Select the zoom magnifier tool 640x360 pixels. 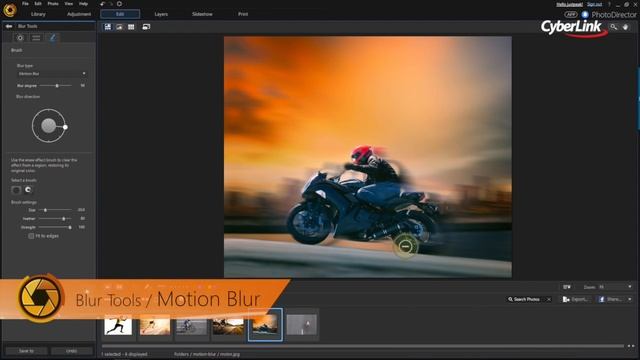(x=613, y=27)
